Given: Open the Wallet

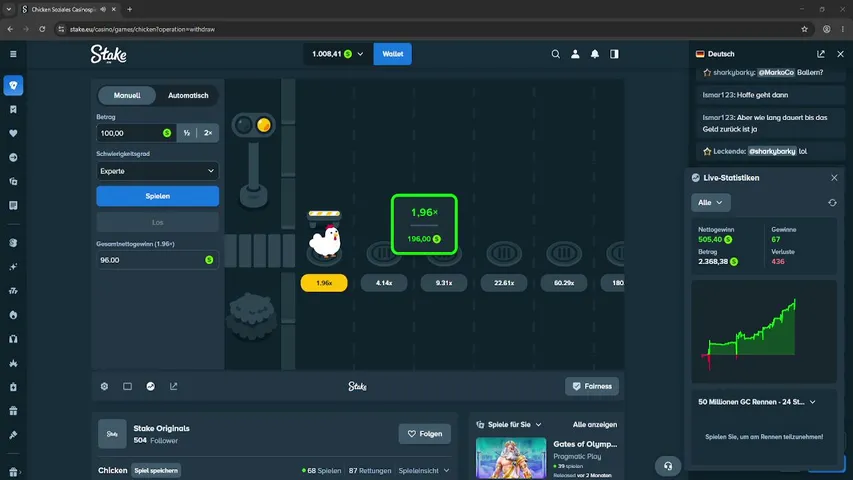Looking at the screenshot, I should point(392,54).
